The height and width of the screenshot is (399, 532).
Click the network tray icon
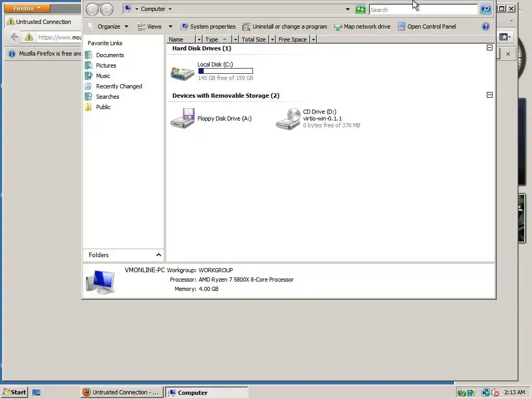pyautogui.click(x=486, y=393)
